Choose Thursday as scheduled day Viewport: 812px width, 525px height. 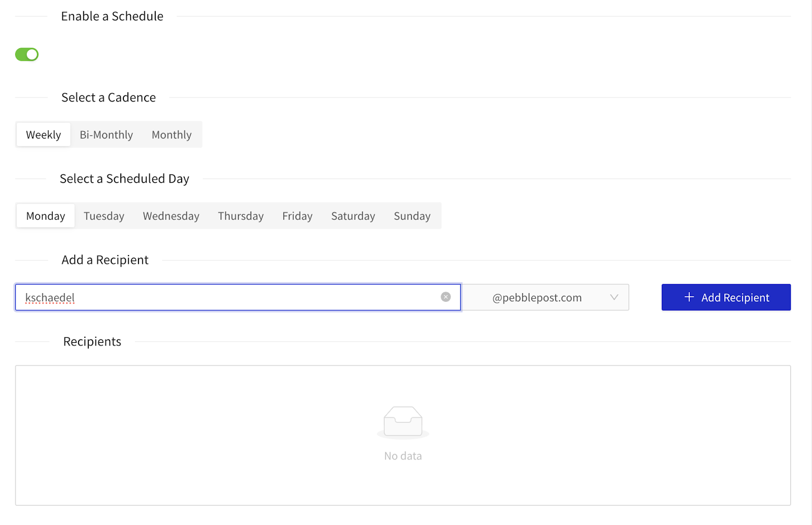pyautogui.click(x=241, y=216)
